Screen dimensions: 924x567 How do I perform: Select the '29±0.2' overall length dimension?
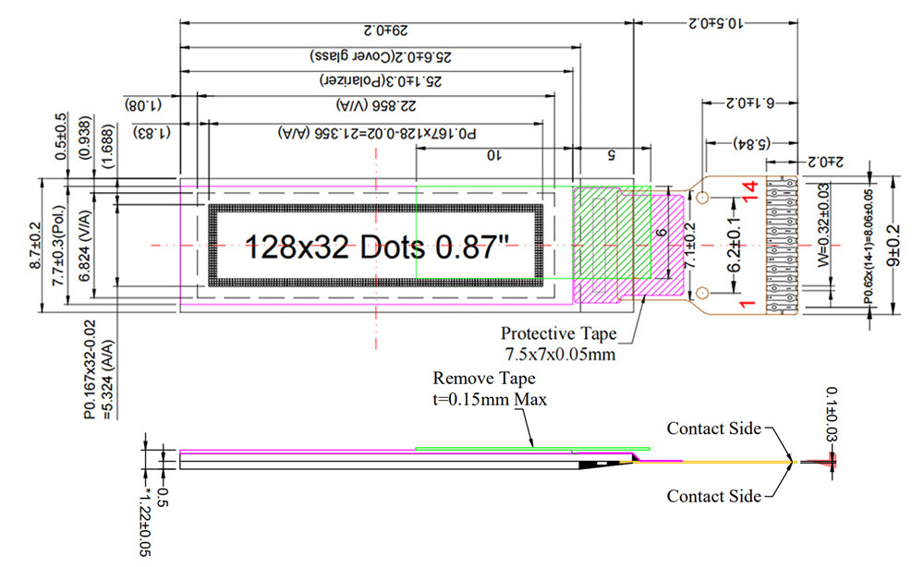(x=386, y=30)
